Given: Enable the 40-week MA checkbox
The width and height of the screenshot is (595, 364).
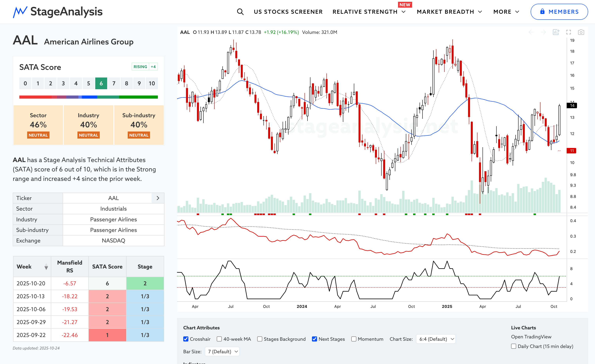Looking at the screenshot, I should [x=219, y=339].
